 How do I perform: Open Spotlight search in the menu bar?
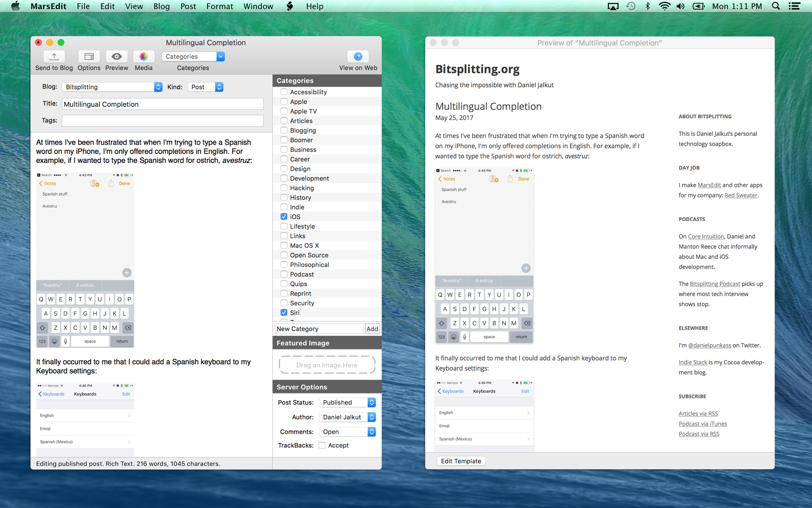[775, 6]
